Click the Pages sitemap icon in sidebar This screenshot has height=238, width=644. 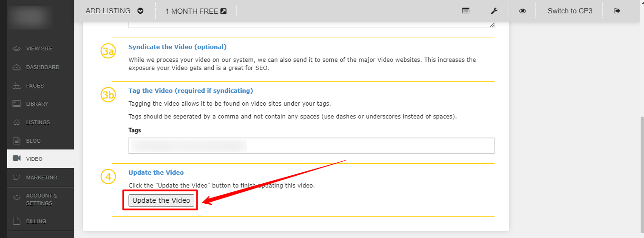[x=17, y=86]
